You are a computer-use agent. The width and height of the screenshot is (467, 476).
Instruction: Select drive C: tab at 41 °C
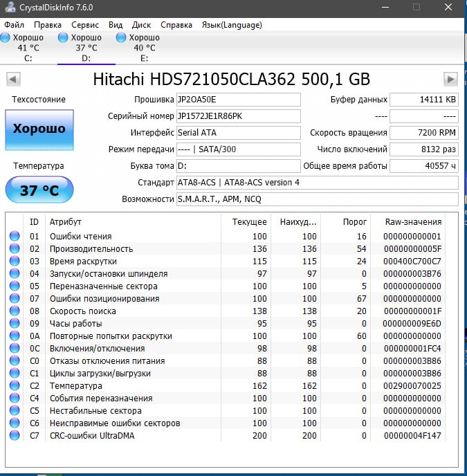click(28, 48)
